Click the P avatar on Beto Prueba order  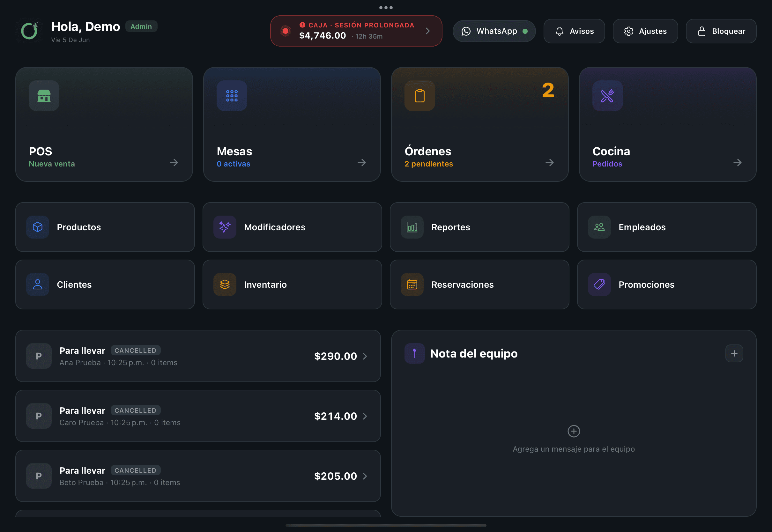click(x=39, y=476)
